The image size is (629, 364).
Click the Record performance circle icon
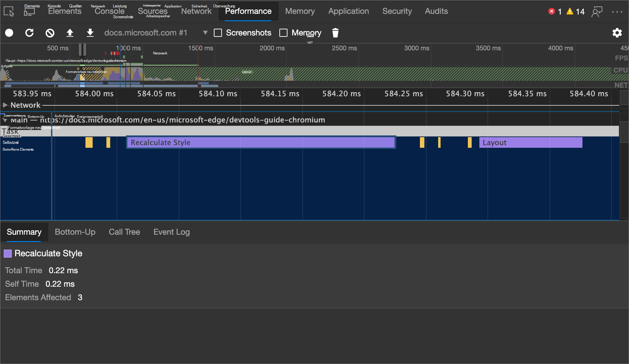pyautogui.click(x=9, y=33)
